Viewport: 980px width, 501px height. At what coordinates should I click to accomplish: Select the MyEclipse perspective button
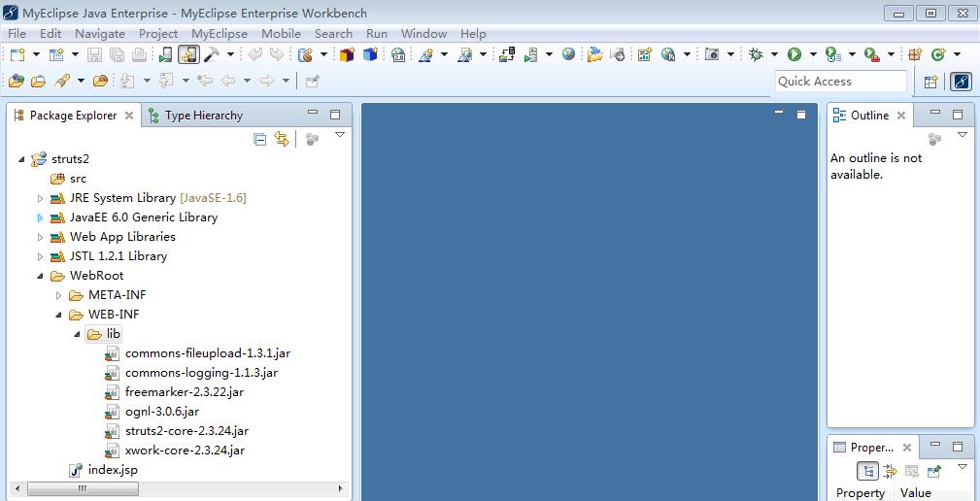coord(961,82)
